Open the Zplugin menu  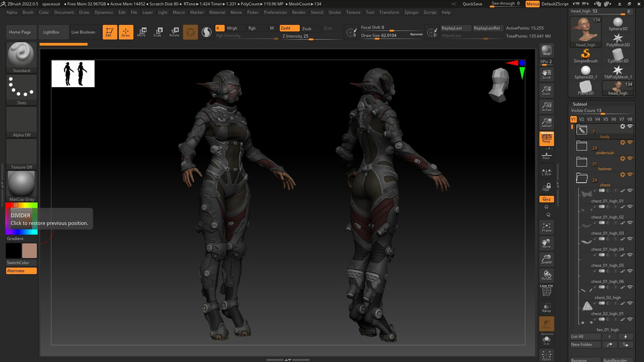(411, 12)
